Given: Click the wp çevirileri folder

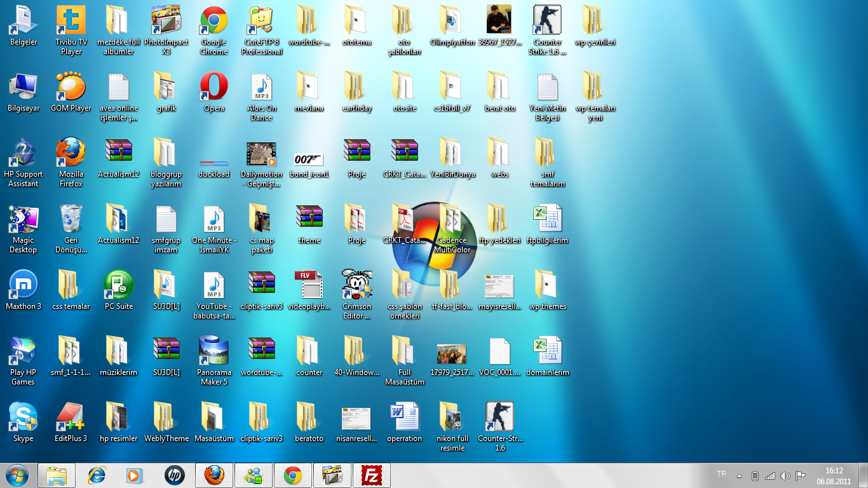Looking at the screenshot, I should (595, 25).
